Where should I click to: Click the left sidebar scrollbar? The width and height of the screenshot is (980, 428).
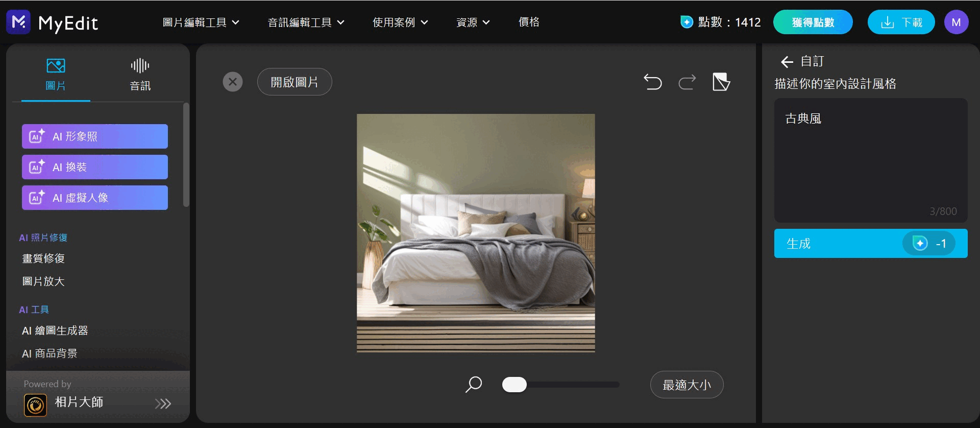coord(186,155)
